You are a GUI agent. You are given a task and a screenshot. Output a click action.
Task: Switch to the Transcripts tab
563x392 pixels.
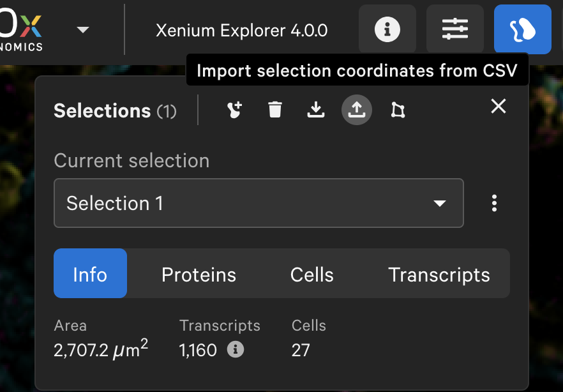[x=439, y=275]
